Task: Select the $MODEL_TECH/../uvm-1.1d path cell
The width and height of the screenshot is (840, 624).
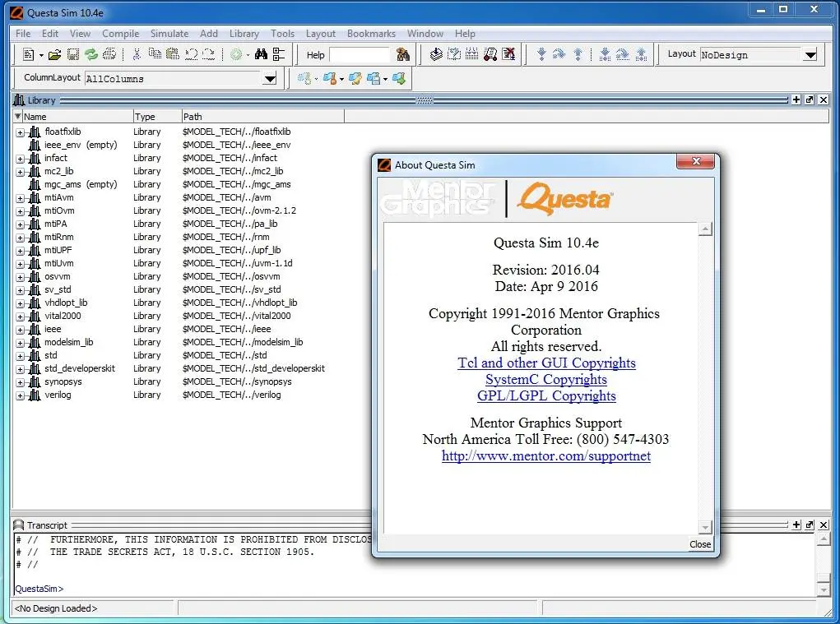Action: [237, 263]
